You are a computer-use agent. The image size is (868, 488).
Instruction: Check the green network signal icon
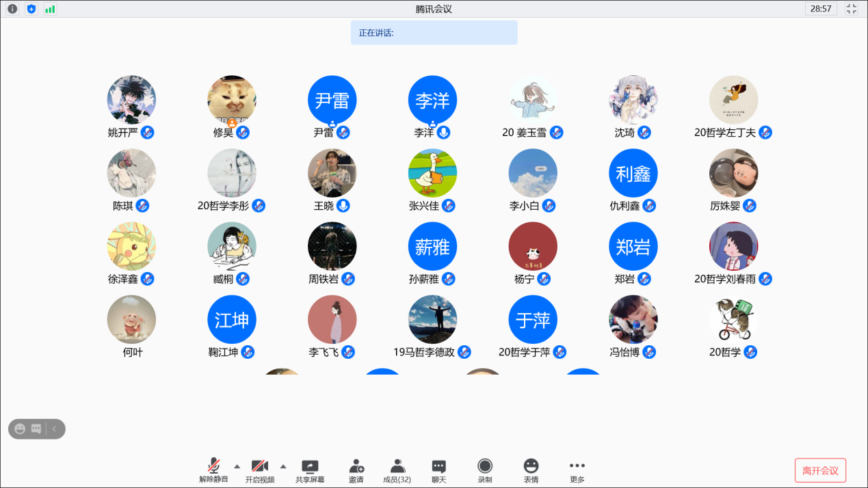[x=50, y=9]
